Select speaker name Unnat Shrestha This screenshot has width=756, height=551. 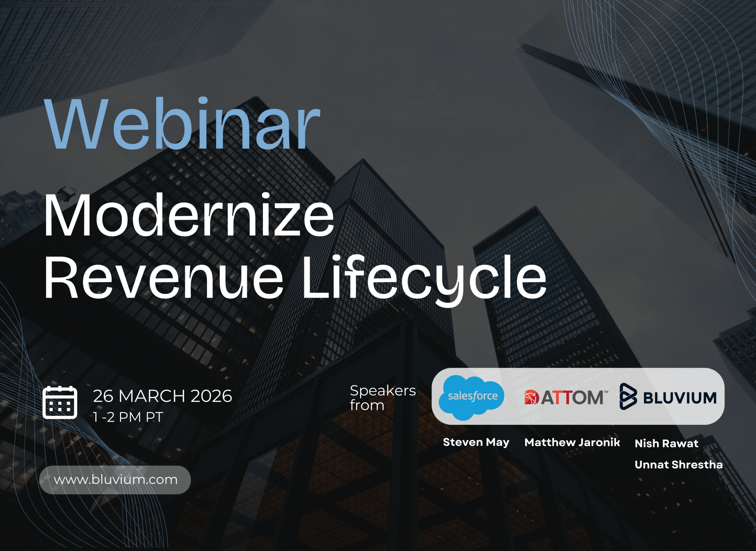pos(679,464)
